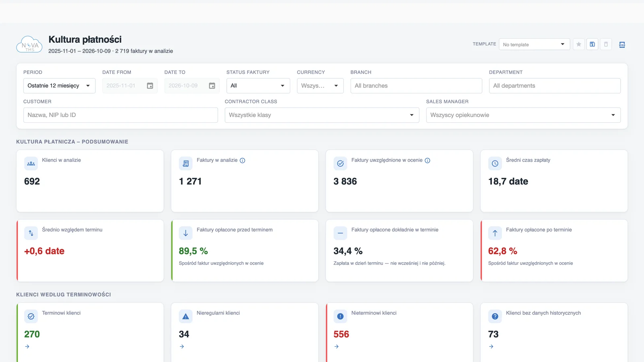Open calendar icon in Date To field

coord(212,86)
